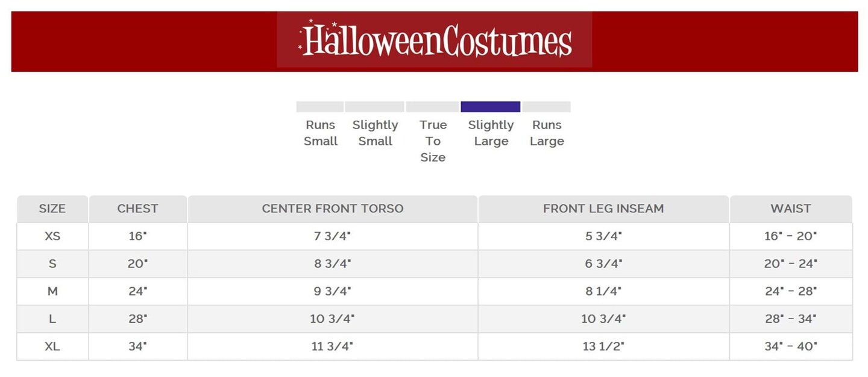The height and width of the screenshot is (377, 868).
Task: Click the Slightly Large label text
Action: coord(491,133)
